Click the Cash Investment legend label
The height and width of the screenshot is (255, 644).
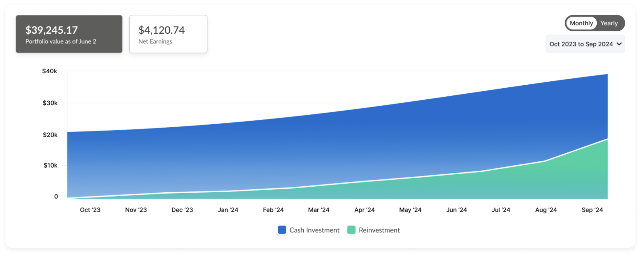(314, 230)
